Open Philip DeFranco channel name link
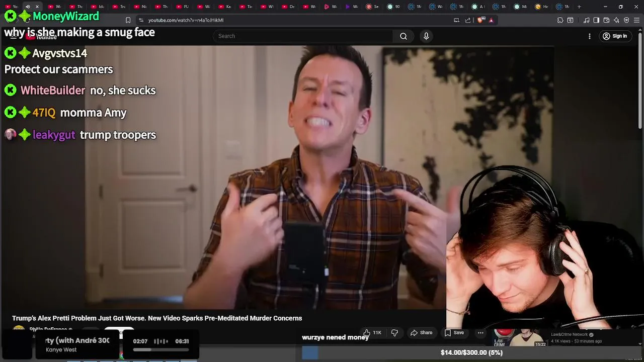The image size is (644, 362). point(48,330)
